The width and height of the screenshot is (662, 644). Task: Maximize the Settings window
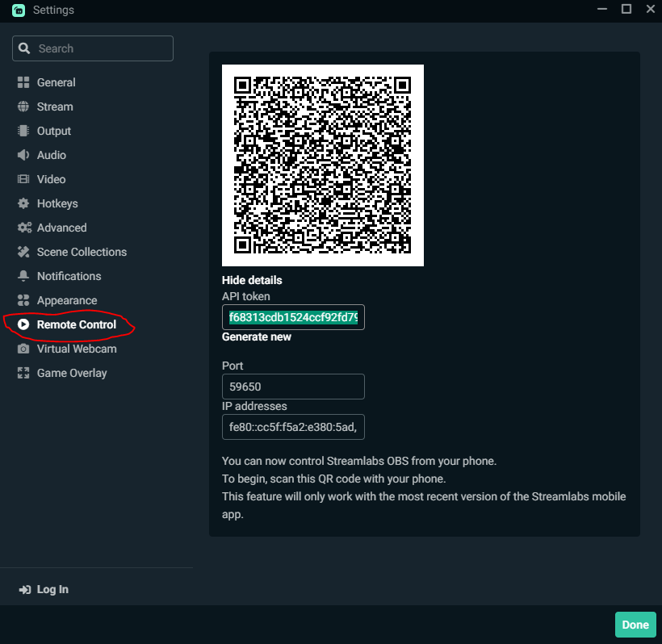click(x=626, y=9)
